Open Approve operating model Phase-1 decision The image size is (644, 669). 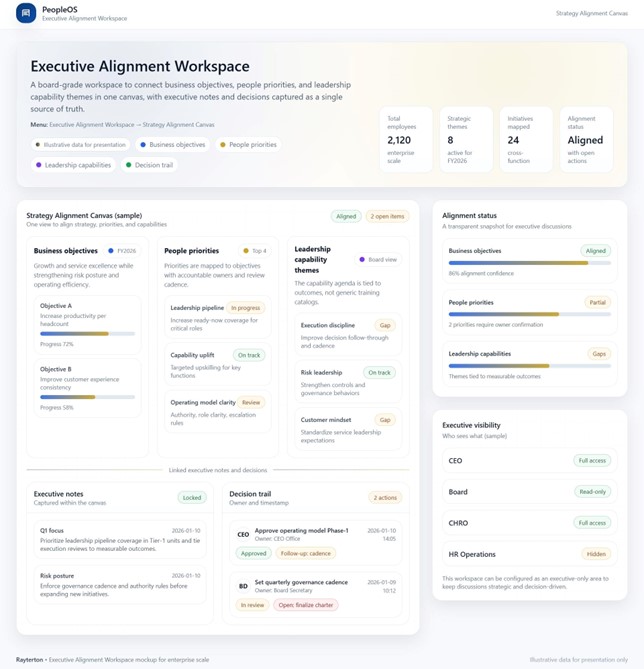pos(316,543)
